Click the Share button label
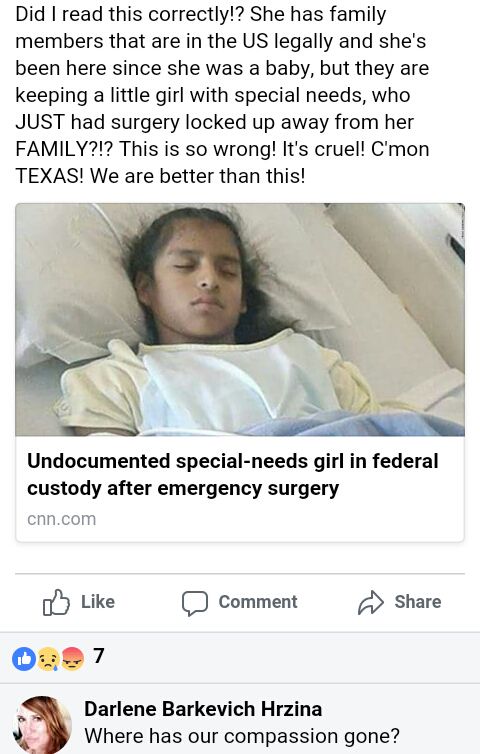Image resolution: width=480 pixels, height=754 pixels. point(417,602)
